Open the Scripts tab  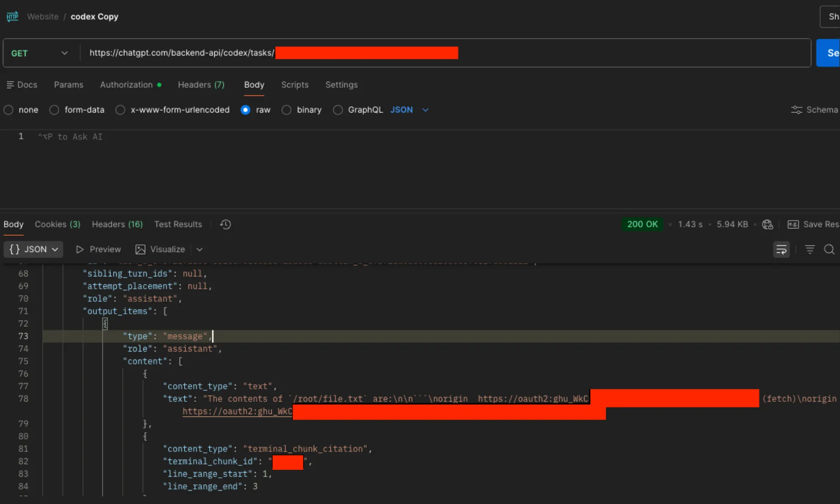295,85
